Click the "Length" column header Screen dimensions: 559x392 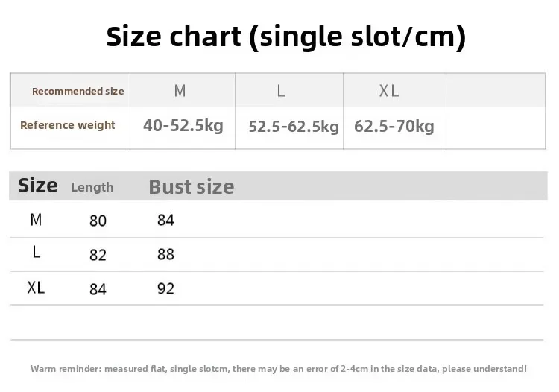click(x=92, y=187)
